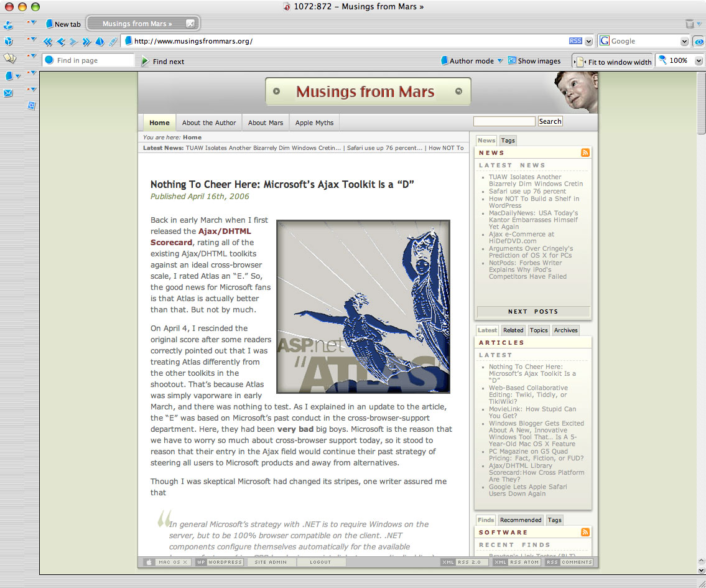Open the zoom percentage dropdown
This screenshot has height=588, width=706.
point(699,61)
